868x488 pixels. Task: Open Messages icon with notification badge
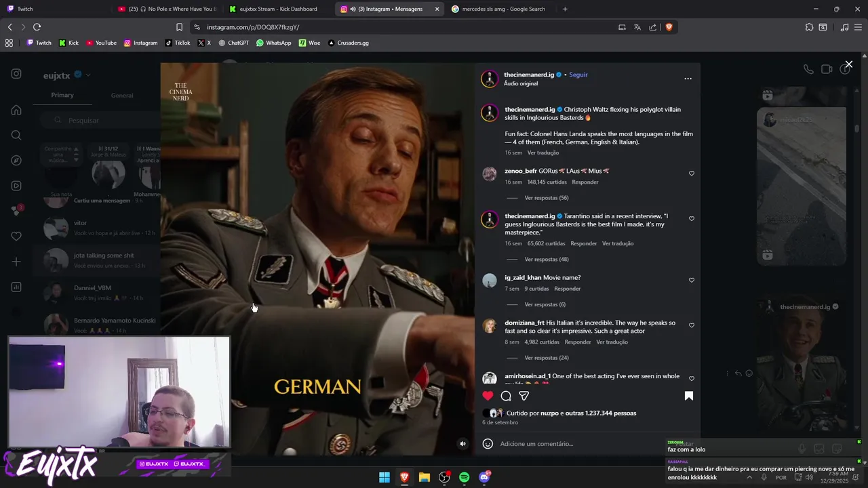click(16, 211)
